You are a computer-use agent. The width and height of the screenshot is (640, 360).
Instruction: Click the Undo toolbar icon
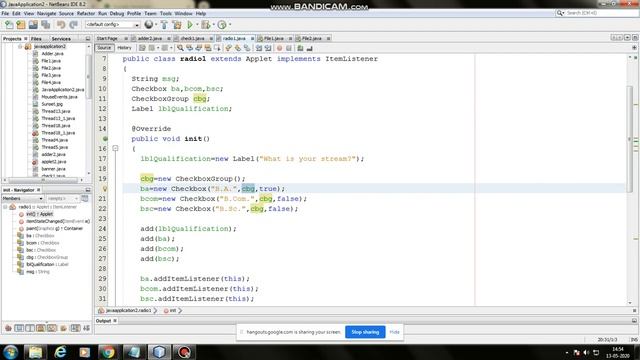61,25
